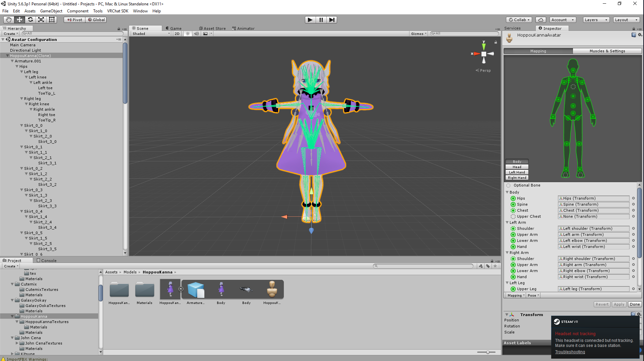
Task: Click the Revert button
Action: [x=602, y=304]
